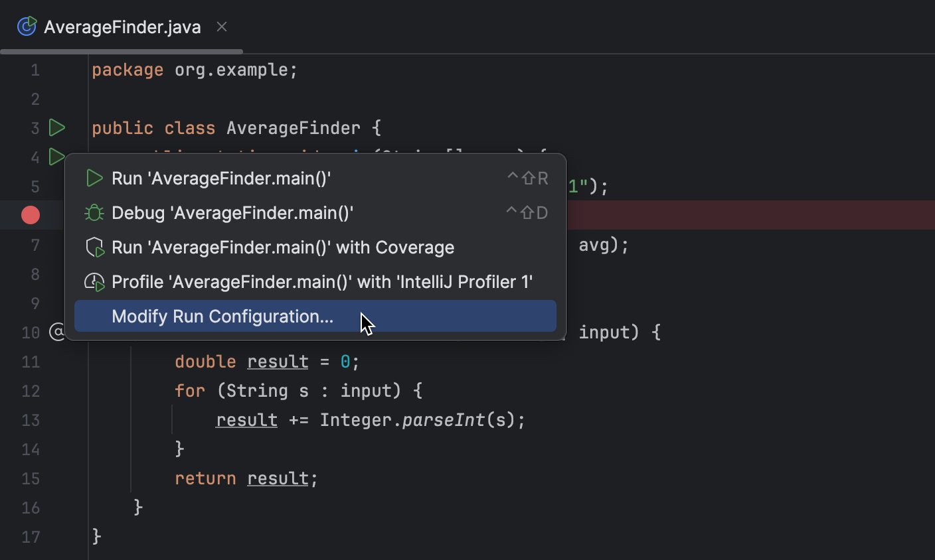Close the AverageFinder.java tab

coord(221,27)
